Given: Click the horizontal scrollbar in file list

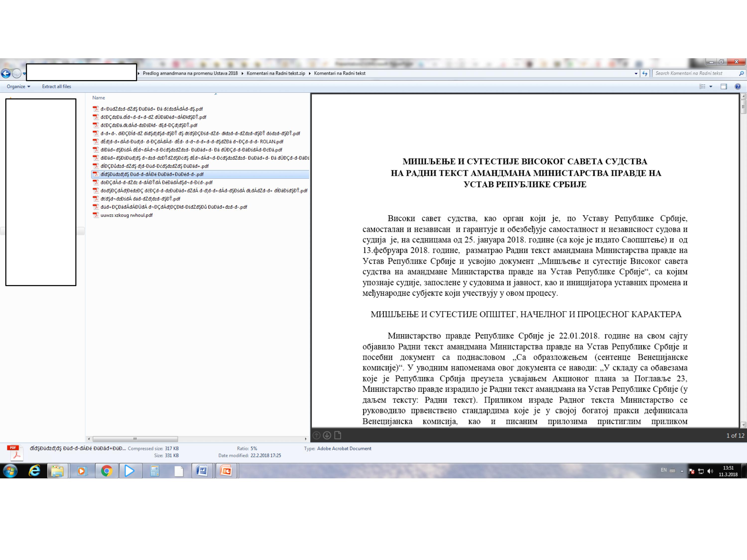Looking at the screenshot, I should 135,439.
